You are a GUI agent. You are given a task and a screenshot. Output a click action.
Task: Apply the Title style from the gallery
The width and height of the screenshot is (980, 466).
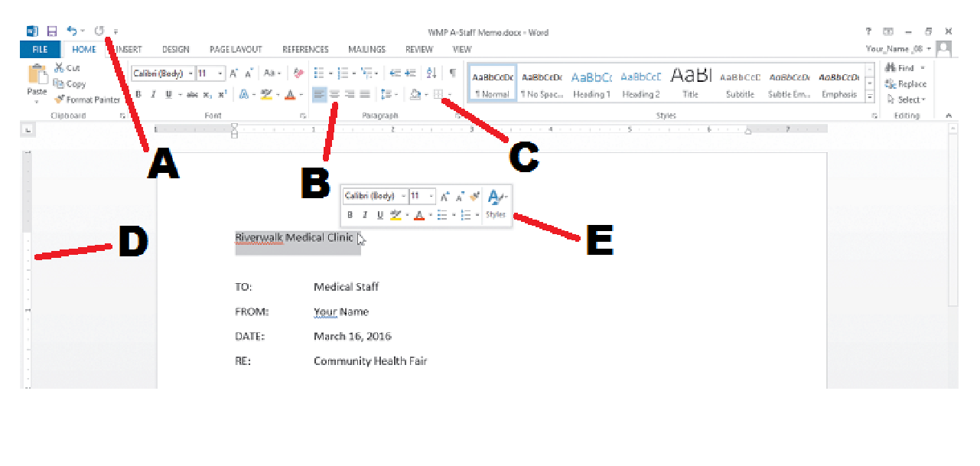(x=691, y=83)
